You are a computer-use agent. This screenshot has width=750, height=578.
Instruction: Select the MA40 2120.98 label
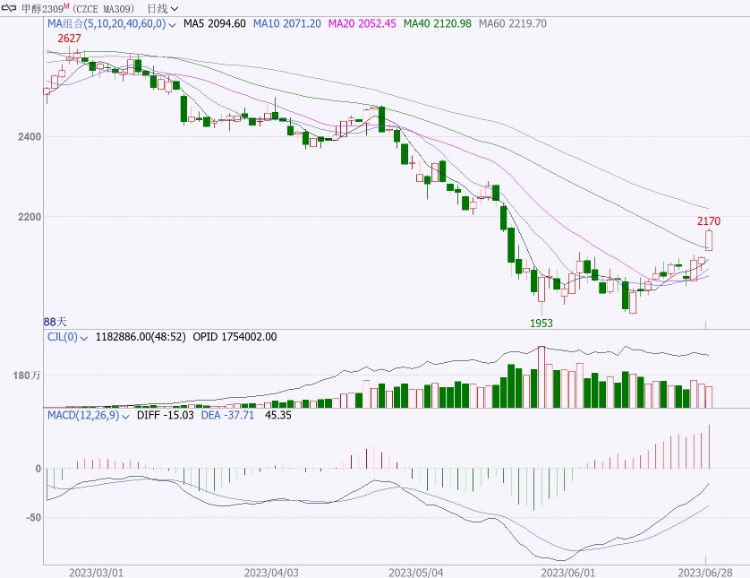coord(437,23)
